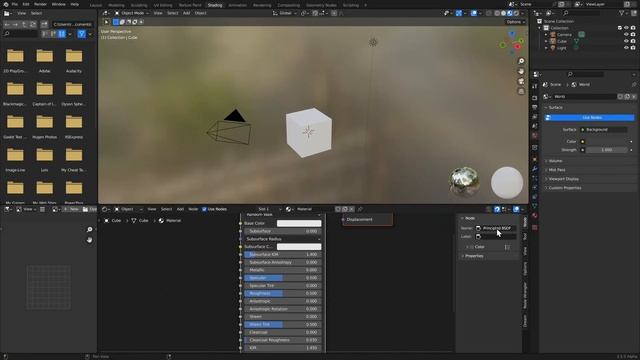
Task: Open the outliner filter dropdown
Action: 624,13
